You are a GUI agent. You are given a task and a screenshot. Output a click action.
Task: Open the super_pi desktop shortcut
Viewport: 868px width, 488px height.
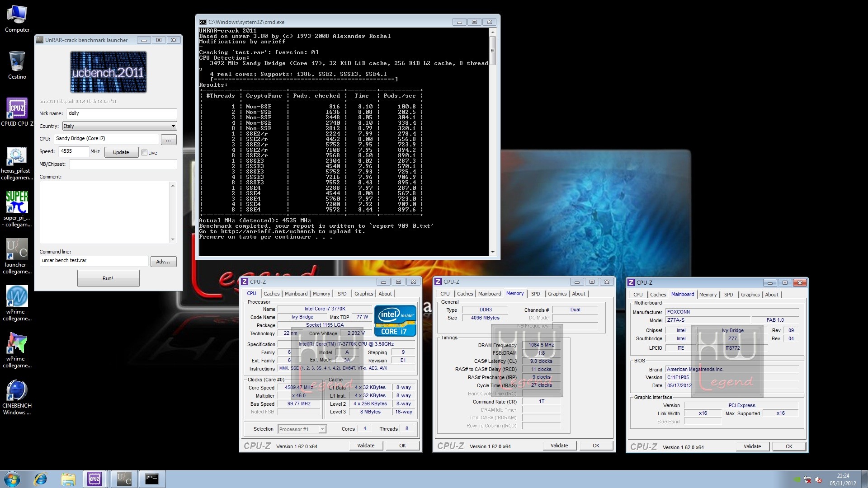tap(17, 209)
